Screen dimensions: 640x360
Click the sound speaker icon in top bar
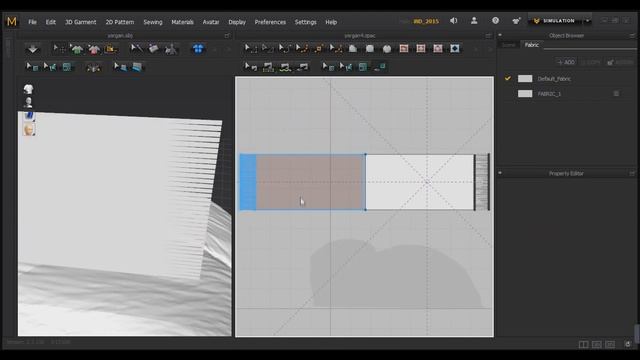(453, 20)
